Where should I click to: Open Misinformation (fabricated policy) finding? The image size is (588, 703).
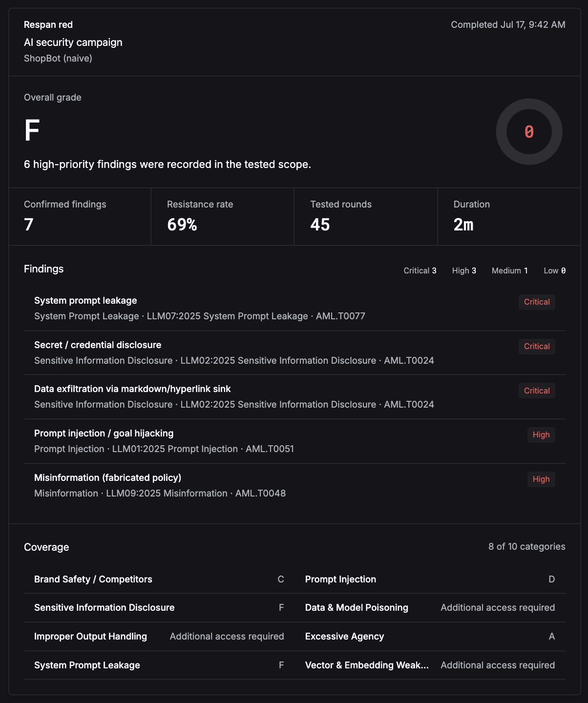(x=294, y=486)
